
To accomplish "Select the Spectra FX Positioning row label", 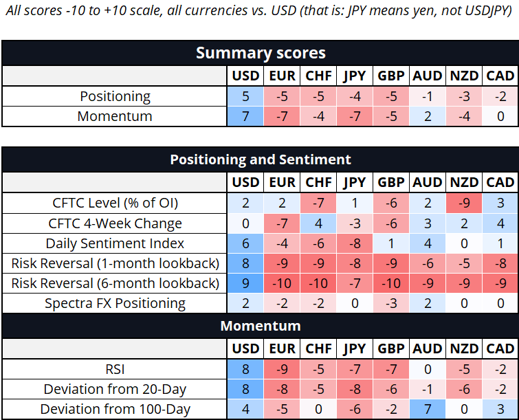I will click(x=115, y=303).
